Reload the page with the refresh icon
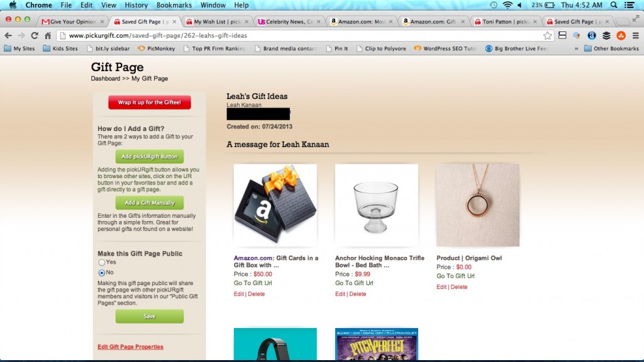The image size is (644, 362). click(x=35, y=36)
